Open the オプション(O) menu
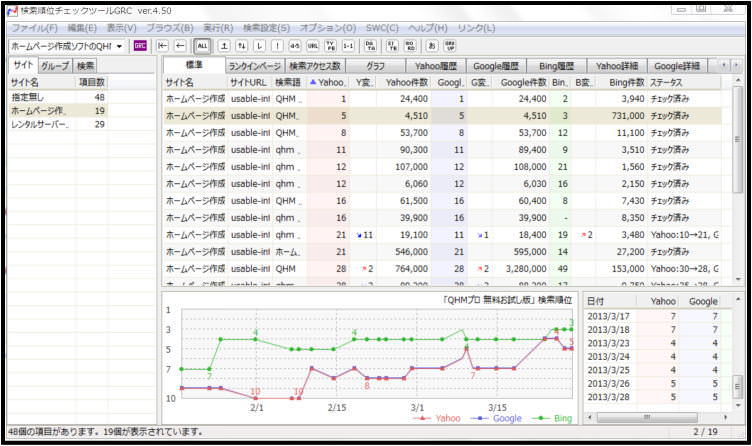The height and width of the screenshot is (446, 752). pos(328,28)
